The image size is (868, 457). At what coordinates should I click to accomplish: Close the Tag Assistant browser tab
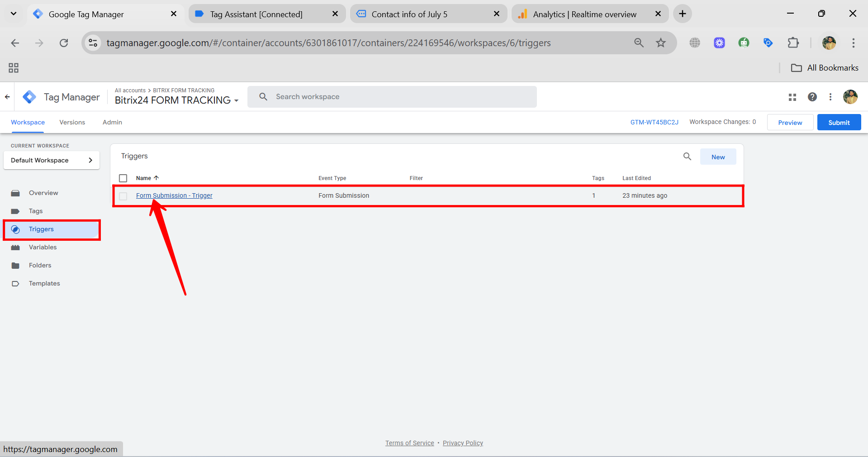335,14
